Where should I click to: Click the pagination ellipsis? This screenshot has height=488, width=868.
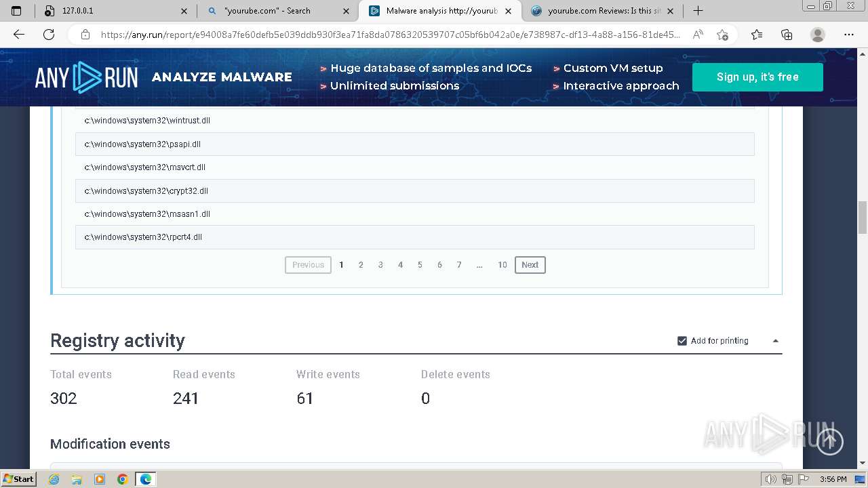click(x=479, y=265)
